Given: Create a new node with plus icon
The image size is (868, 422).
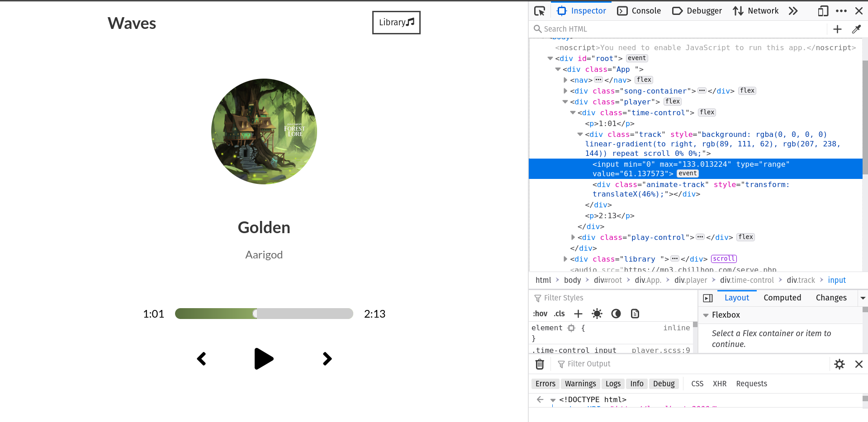Looking at the screenshot, I should (x=837, y=29).
